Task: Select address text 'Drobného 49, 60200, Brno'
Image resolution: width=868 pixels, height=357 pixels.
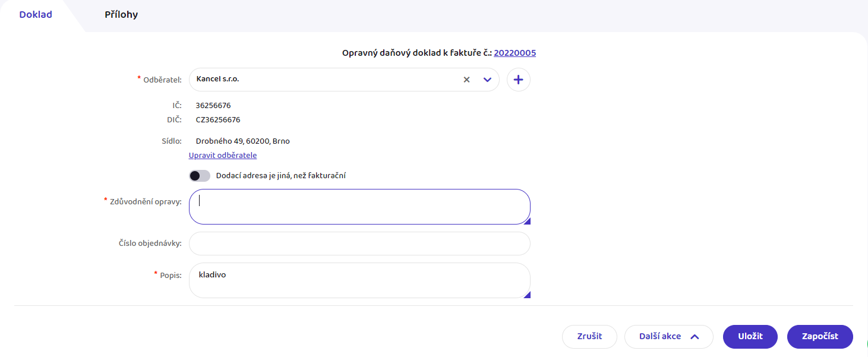Action: pyautogui.click(x=243, y=141)
